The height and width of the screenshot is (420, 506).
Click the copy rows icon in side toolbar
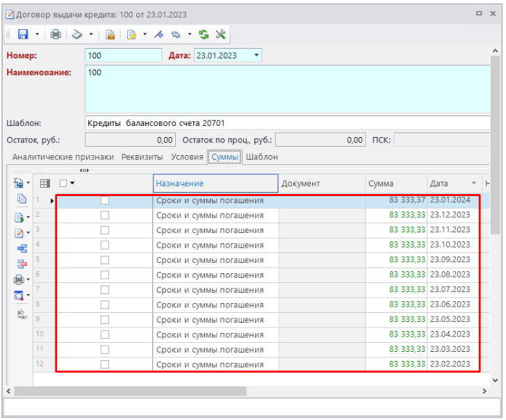coord(21,199)
